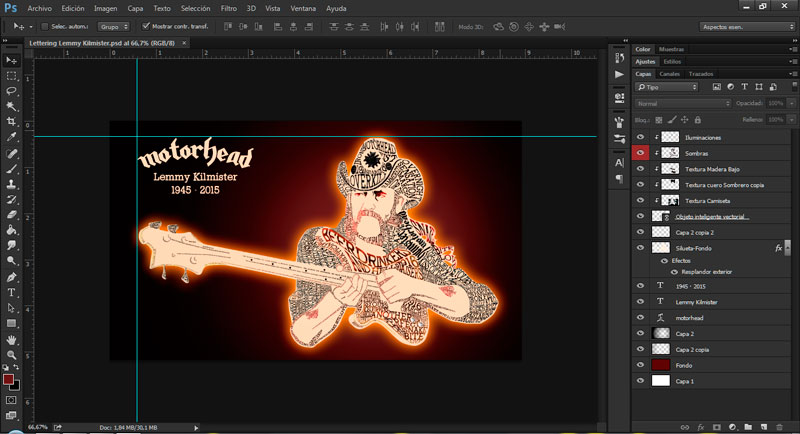Open the Archivo menu
800x434 pixels.
(x=40, y=8)
